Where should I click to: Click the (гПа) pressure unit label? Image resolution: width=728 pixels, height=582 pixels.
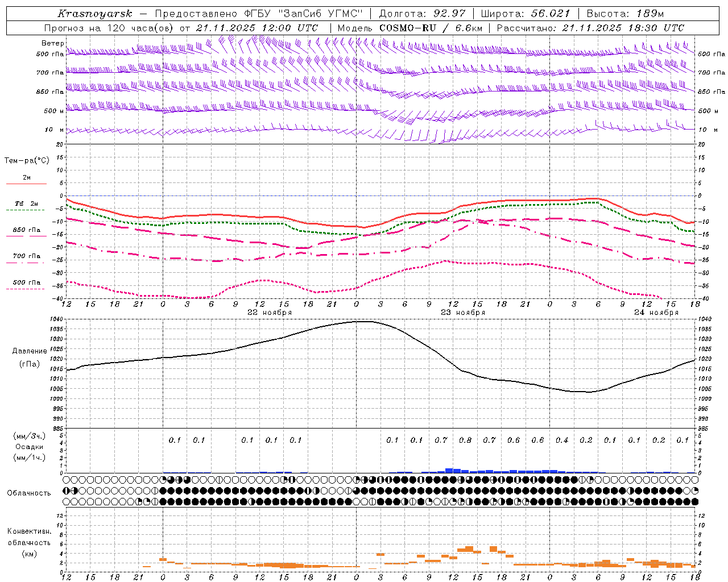[30, 364]
